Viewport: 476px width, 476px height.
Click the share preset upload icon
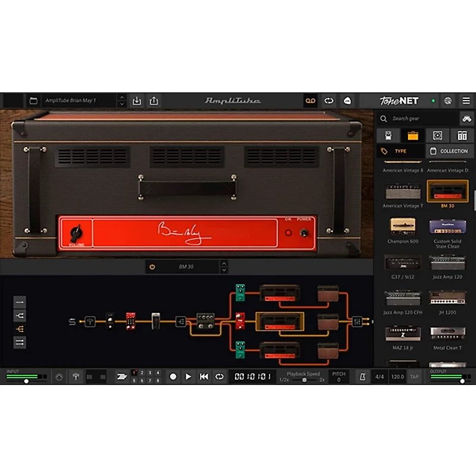pyautogui.click(x=154, y=101)
